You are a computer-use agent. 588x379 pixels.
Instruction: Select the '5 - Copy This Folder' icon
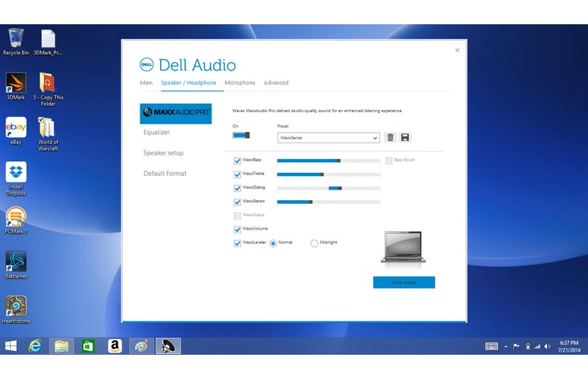tap(48, 89)
